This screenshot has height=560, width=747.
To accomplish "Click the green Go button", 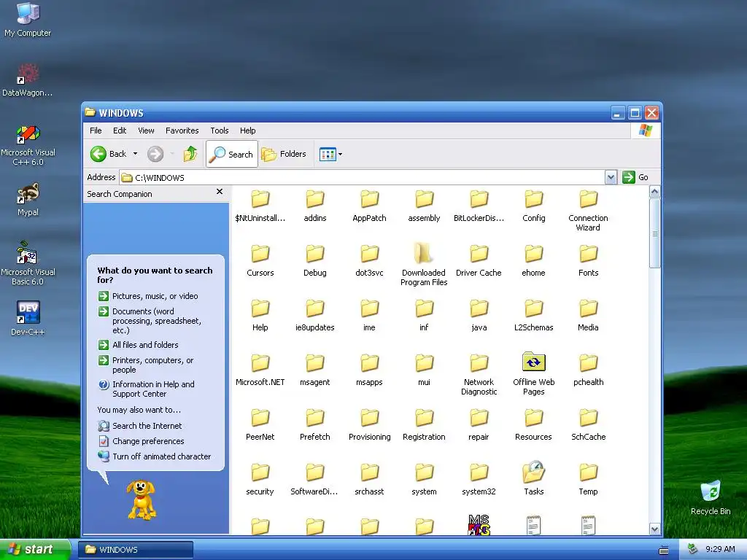I will pyautogui.click(x=635, y=177).
